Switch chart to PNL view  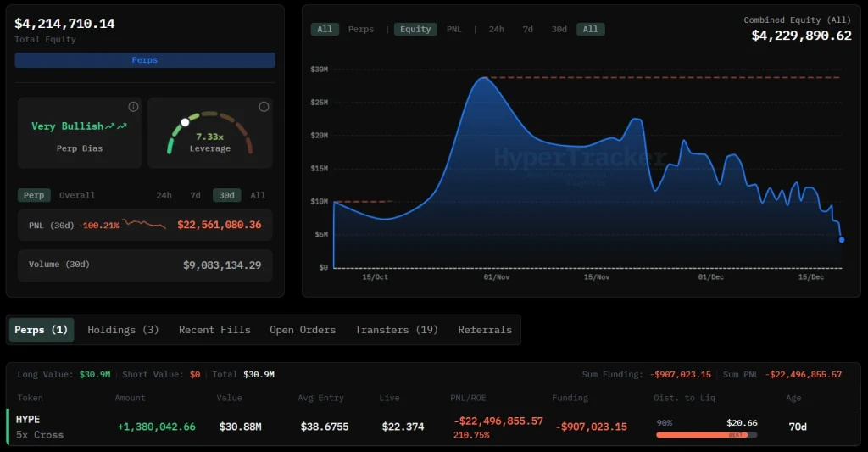coord(454,30)
